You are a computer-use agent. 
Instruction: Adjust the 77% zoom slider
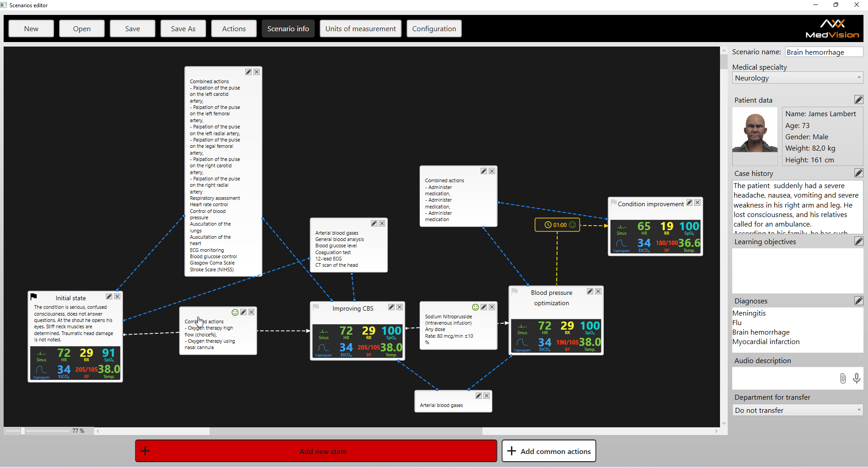(23, 431)
